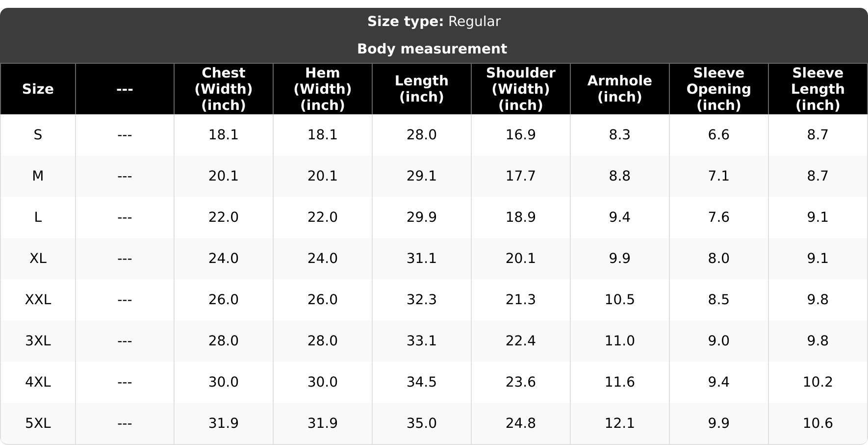
Task: Select the 3XL size row label
Action: [38, 340]
